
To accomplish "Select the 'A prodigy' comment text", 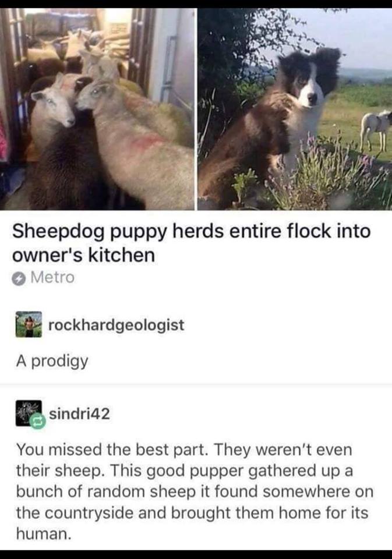I will [52, 361].
